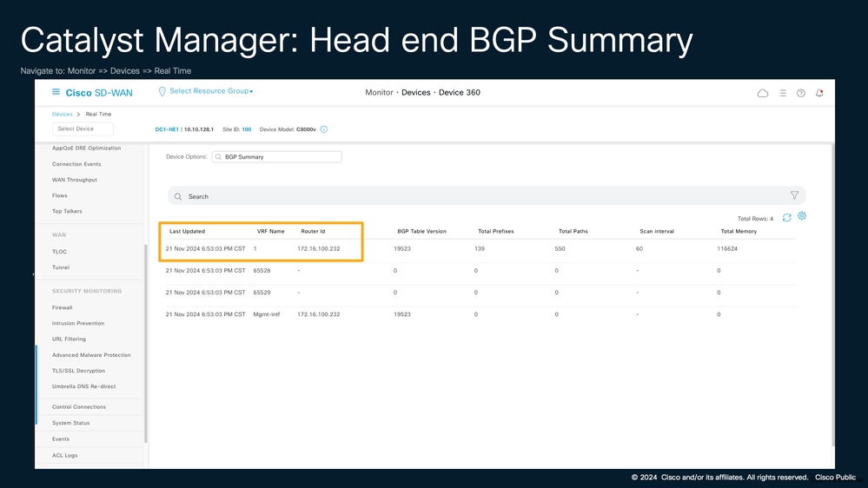Select Tunnel under WAN

[61, 267]
